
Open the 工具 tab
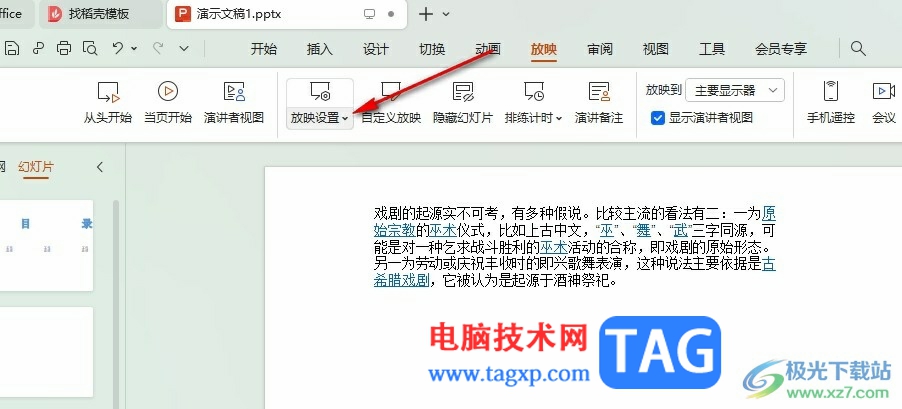712,49
